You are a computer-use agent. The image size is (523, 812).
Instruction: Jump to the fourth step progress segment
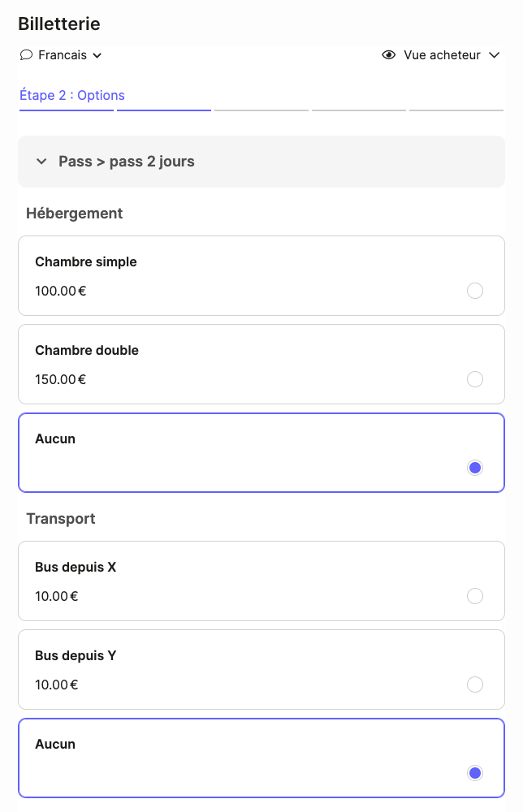[x=359, y=110]
